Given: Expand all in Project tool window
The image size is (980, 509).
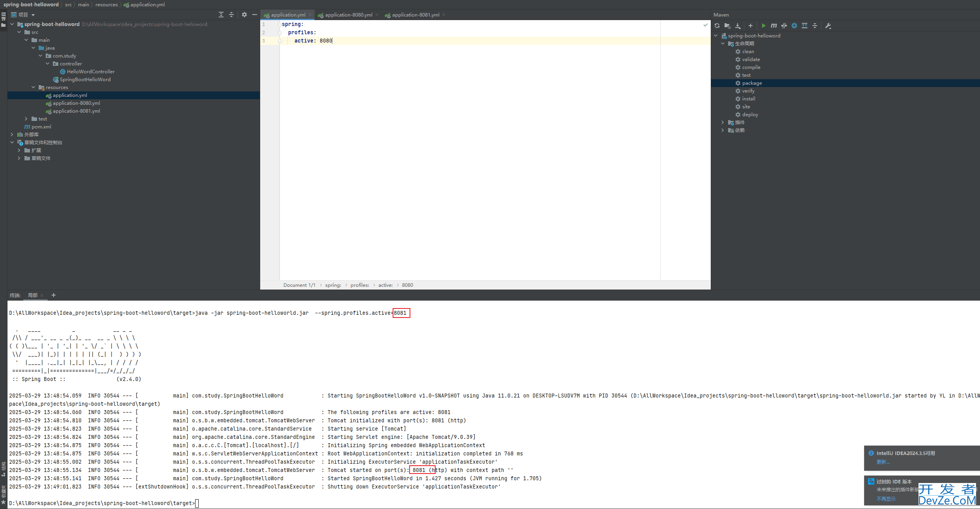Looking at the screenshot, I should pyautogui.click(x=221, y=15).
